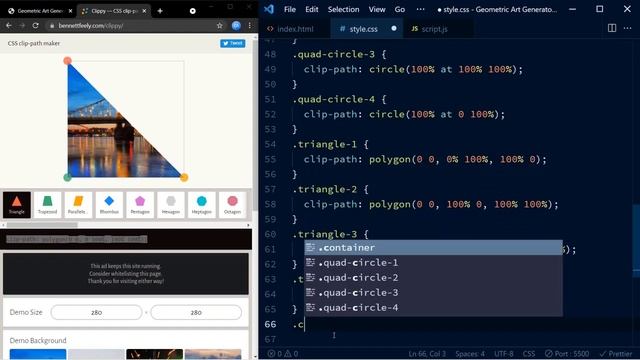Select the .quad-circle-1 suggestion
The image size is (640, 360).
tap(433, 263)
